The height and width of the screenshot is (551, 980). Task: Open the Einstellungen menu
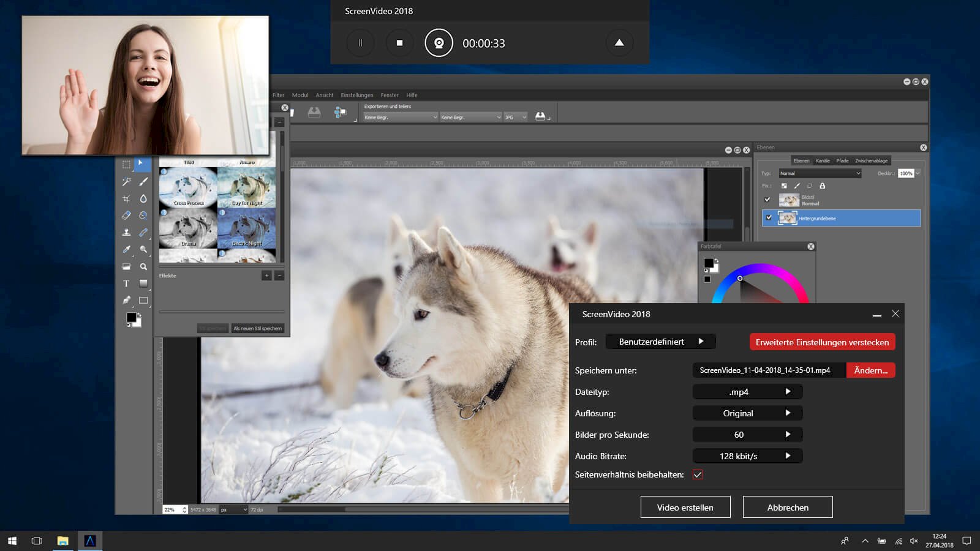[x=356, y=96]
